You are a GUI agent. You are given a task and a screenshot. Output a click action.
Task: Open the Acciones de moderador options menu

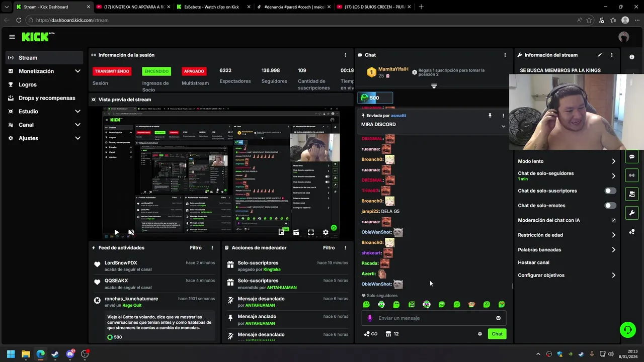tap(345, 248)
